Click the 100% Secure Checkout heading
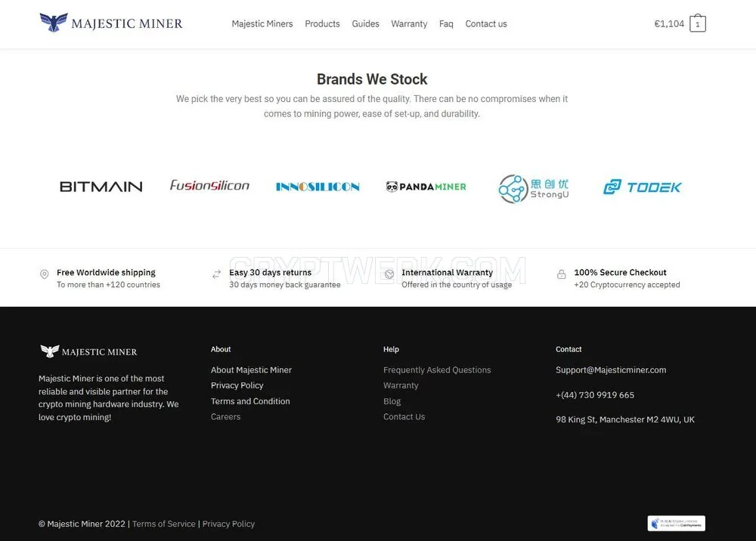756x541 pixels. 620,272
